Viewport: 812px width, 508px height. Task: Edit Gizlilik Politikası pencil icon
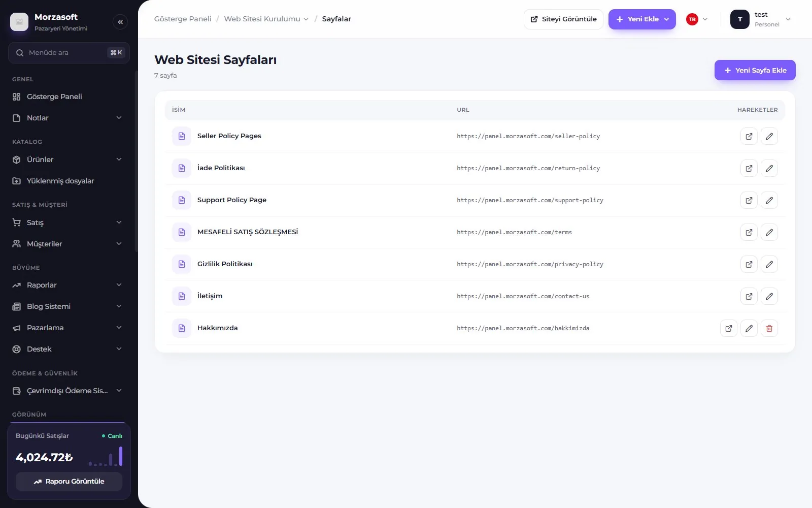pos(769,264)
